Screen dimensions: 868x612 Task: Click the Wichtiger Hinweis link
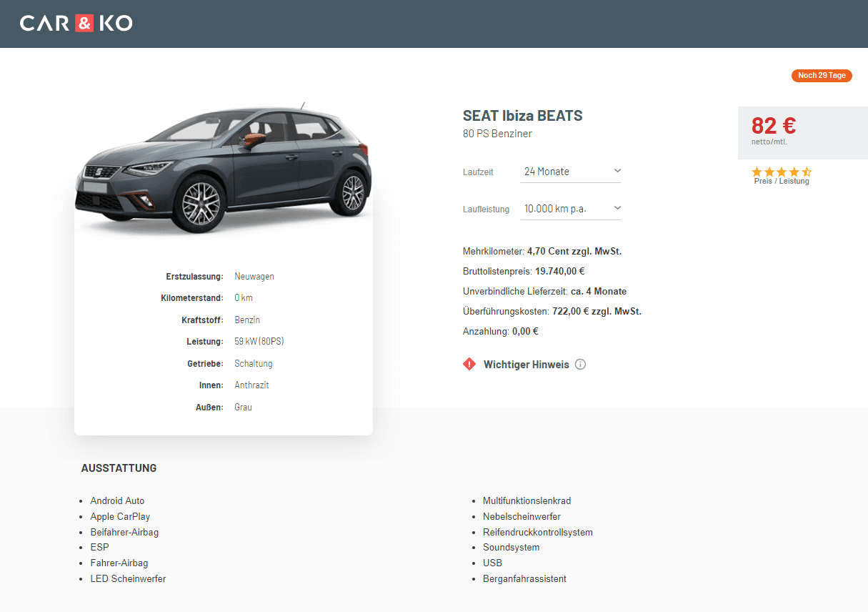click(527, 365)
